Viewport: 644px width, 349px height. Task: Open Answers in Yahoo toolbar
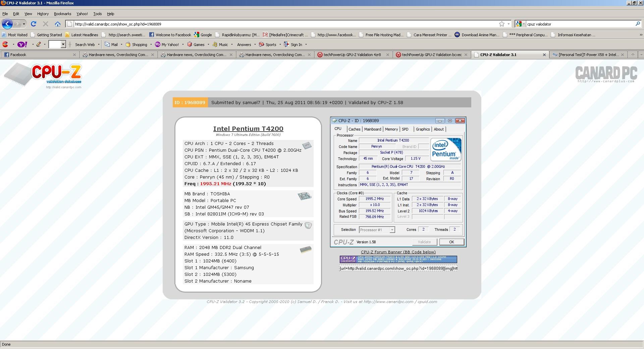point(244,44)
